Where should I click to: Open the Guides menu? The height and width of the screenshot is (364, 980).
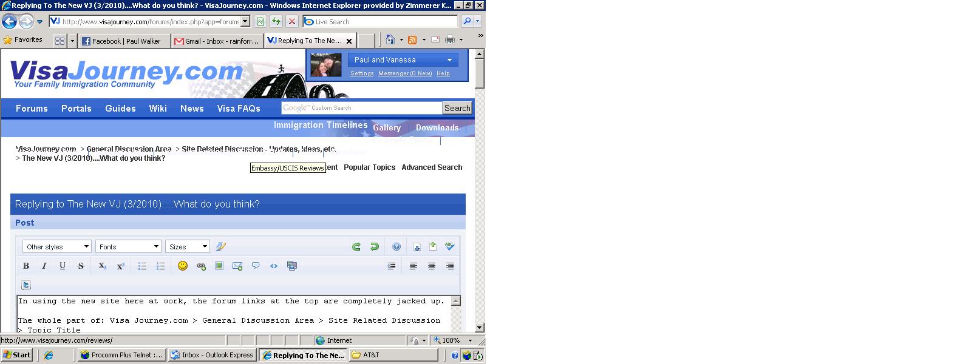pyautogui.click(x=120, y=109)
